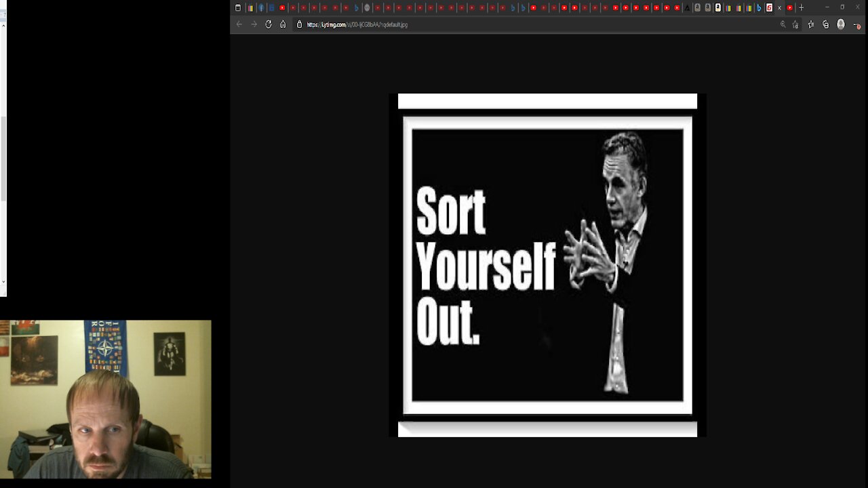The height and width of the screenshot is (488, 868).
Task: Switch to the Bing tab beside globe tab
Action: (x=357, y=8)
